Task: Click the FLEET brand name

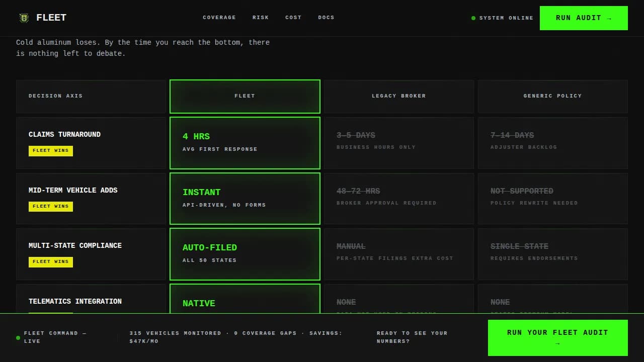Action: coord(51,18)
